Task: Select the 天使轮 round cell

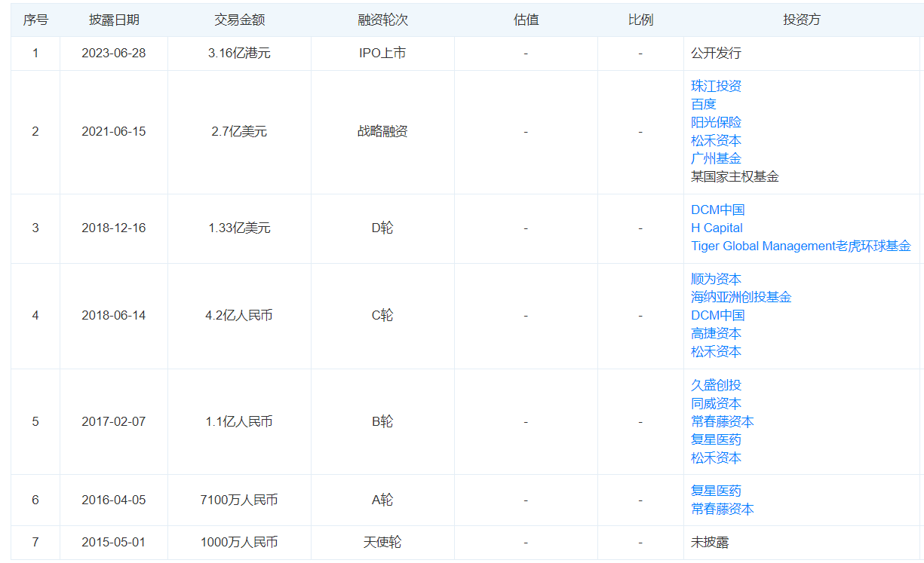Action: [x=382, y=543]
